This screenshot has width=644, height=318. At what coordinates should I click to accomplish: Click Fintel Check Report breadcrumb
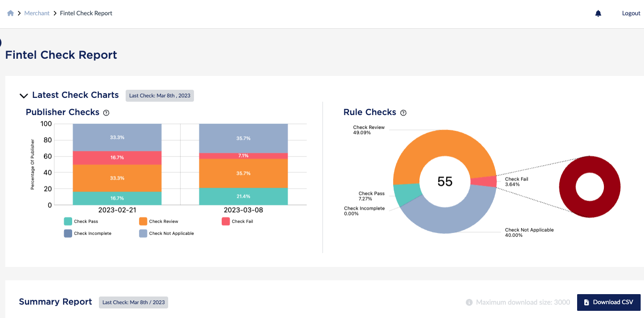click(86, 13)
